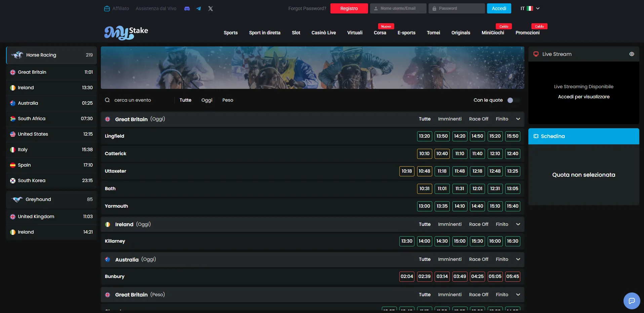Open the Casinò Live menu
Screen dimensions: 644x313
[324, 33]
